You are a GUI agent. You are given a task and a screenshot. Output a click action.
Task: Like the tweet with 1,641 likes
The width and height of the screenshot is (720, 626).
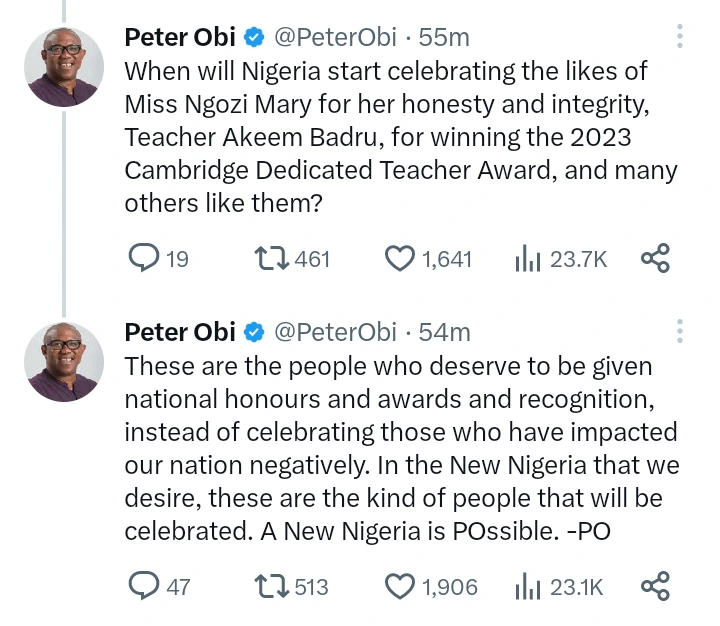(x=400, y=259)
